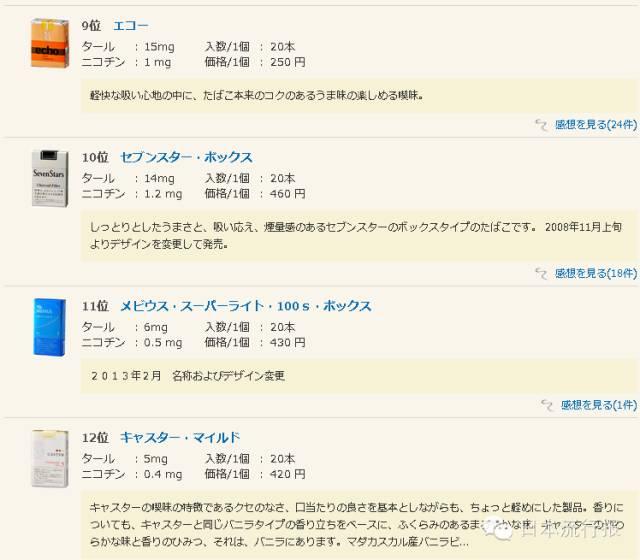The height and width of the screenshot is (560, 640).
Task: Click the description starting しっとりとしたうまさ
Action: 356,236
